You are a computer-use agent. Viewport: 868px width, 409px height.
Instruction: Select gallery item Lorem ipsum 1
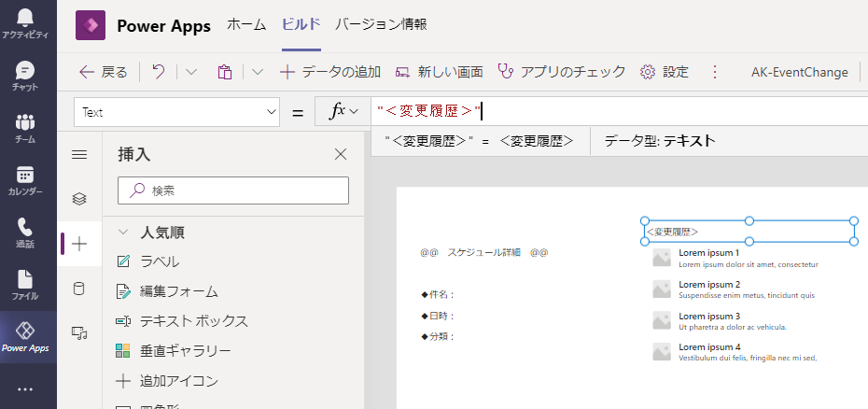point(709,253)
